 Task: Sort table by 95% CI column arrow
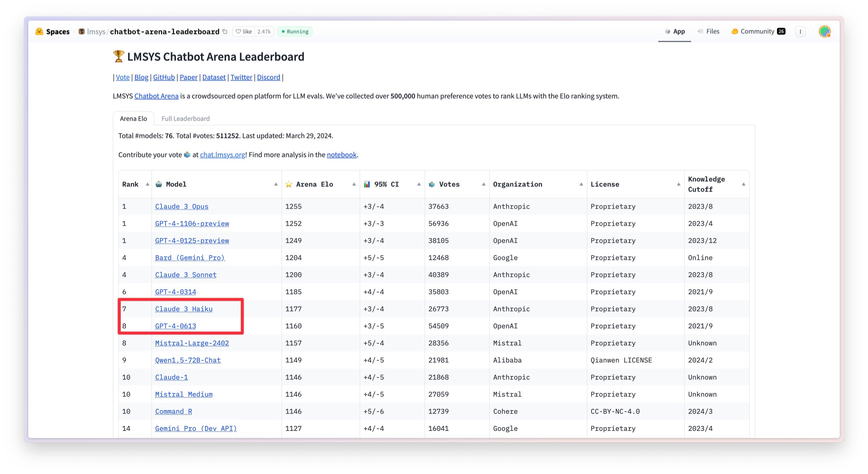coord(419,184)
